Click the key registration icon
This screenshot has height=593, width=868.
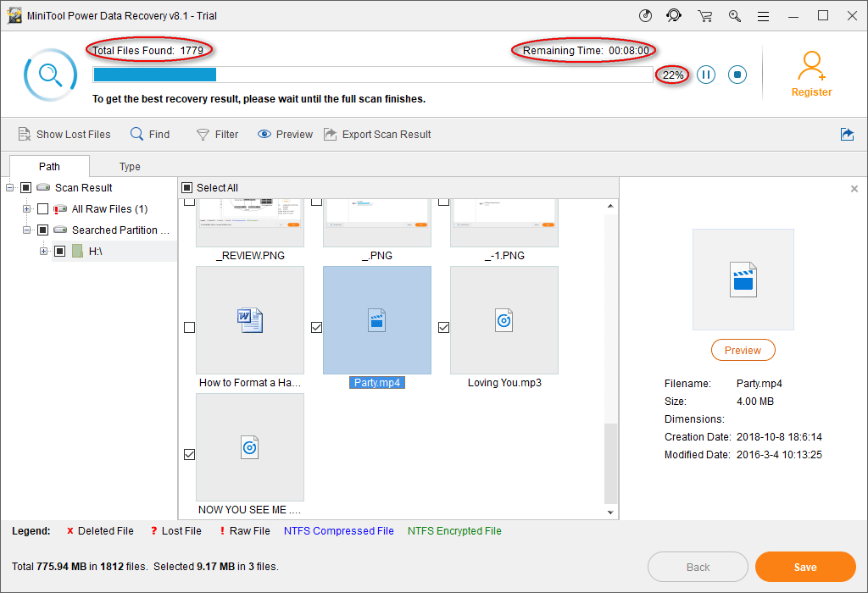coord(735,16)
